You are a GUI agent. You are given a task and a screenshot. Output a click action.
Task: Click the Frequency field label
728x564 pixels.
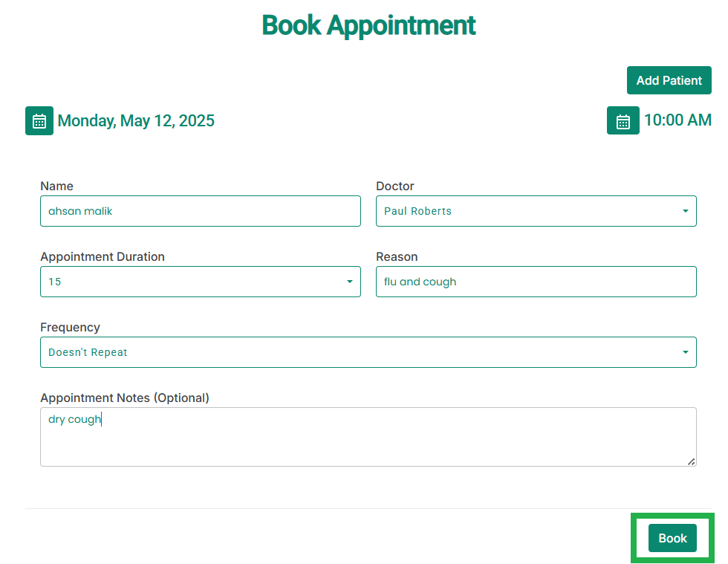[70, 327]
